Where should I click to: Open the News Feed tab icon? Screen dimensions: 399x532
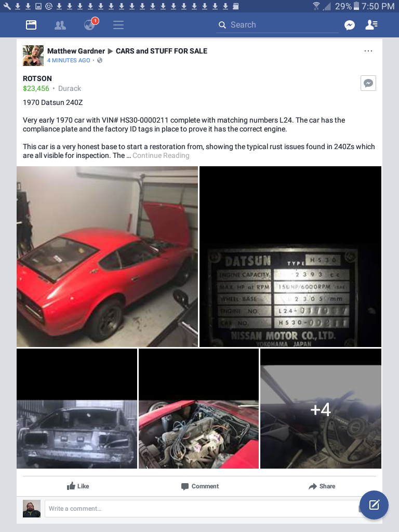tap(31, 25)
